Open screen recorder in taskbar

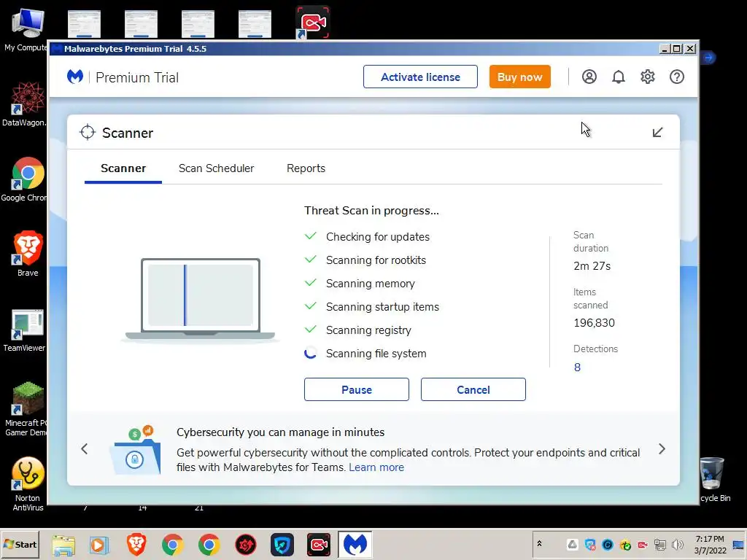pyautogui.click(x=318, y=545)
